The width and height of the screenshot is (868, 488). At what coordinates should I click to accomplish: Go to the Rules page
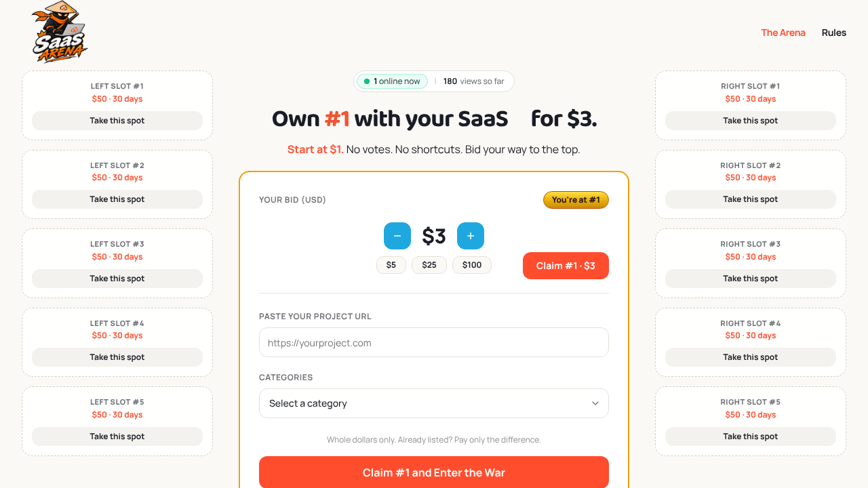[834, 33]
